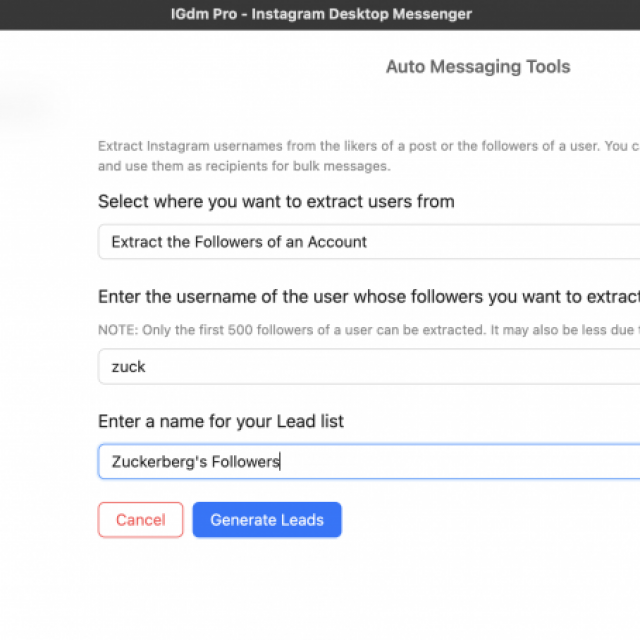
Task: Click the Generate Leads button
Action: (x=267, y=520)
